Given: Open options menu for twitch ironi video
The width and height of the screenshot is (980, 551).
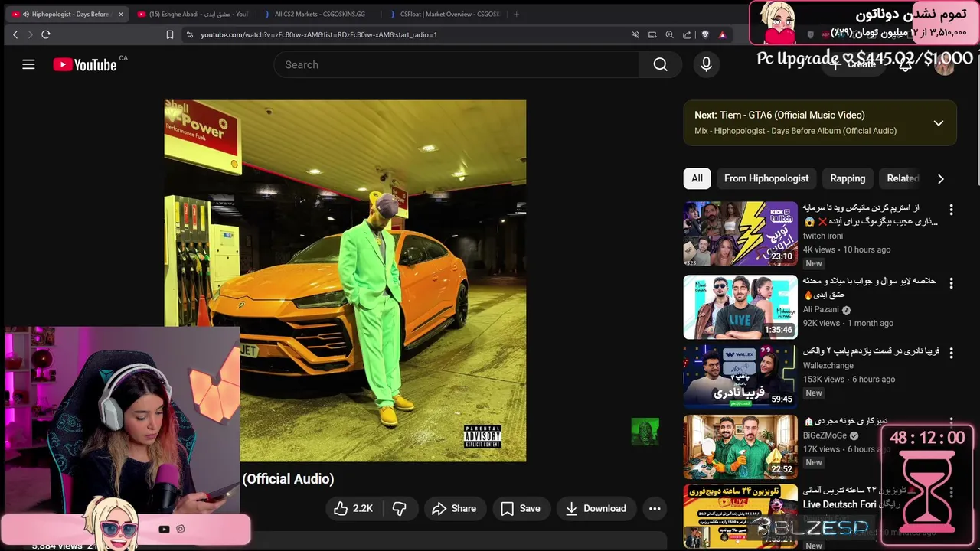Looking at the screenshot, I should pos(951,210).
